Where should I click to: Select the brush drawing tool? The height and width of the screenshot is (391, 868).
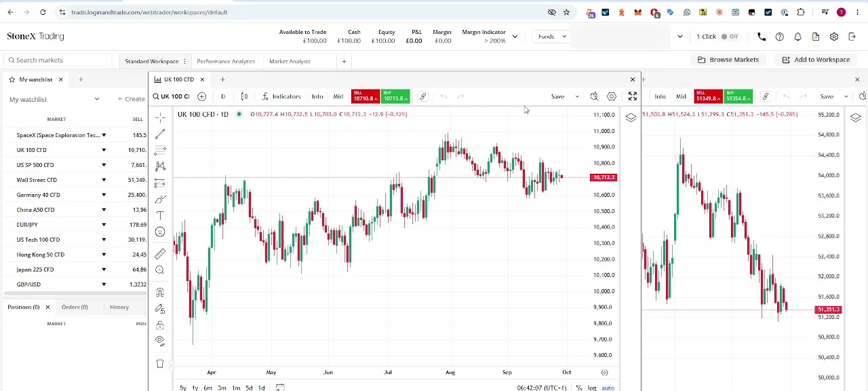[160, 200]
